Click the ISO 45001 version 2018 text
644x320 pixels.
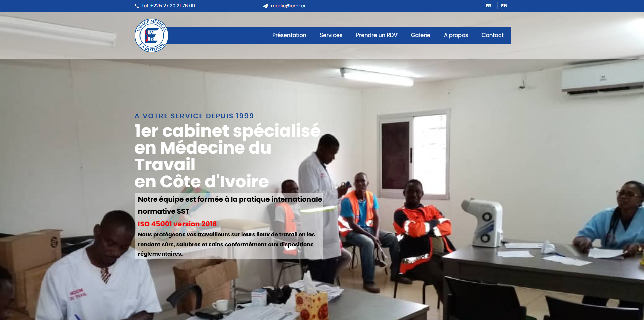[177, 224]
